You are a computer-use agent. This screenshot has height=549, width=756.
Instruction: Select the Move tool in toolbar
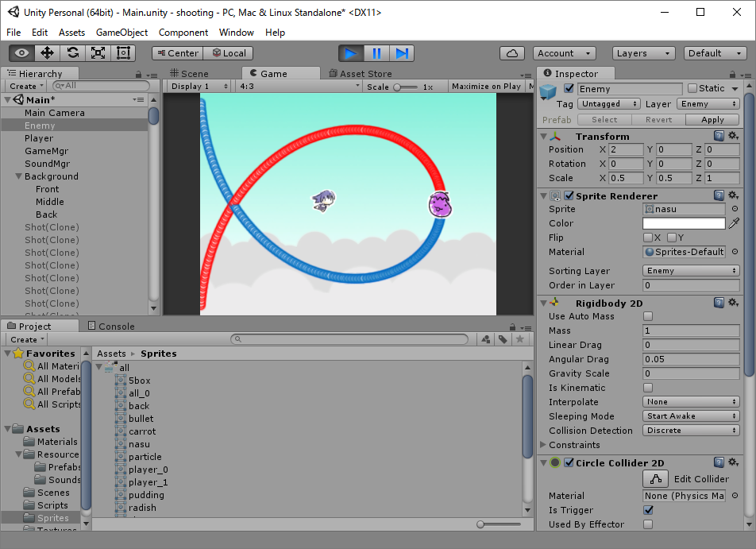coord(48,53)
